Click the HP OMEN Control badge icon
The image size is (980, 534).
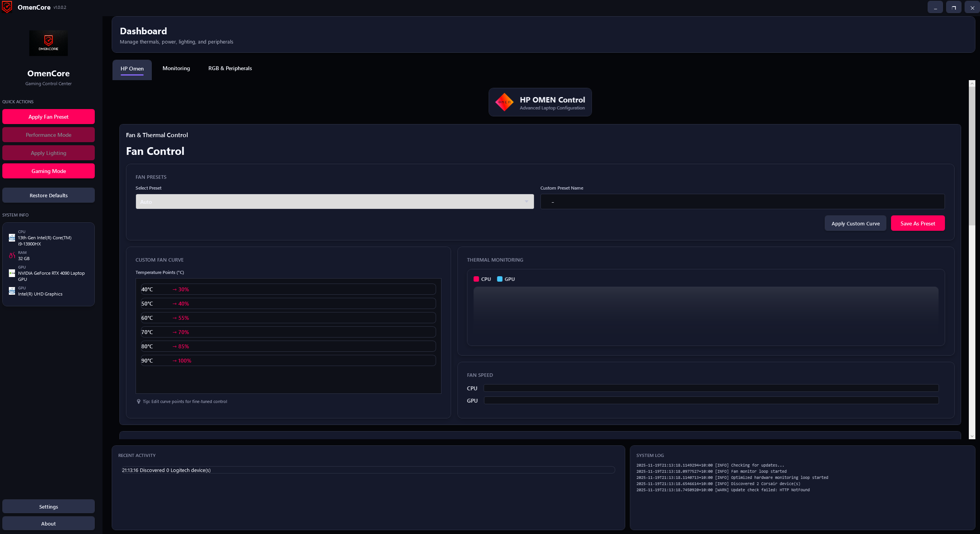(x=504, y=102)
